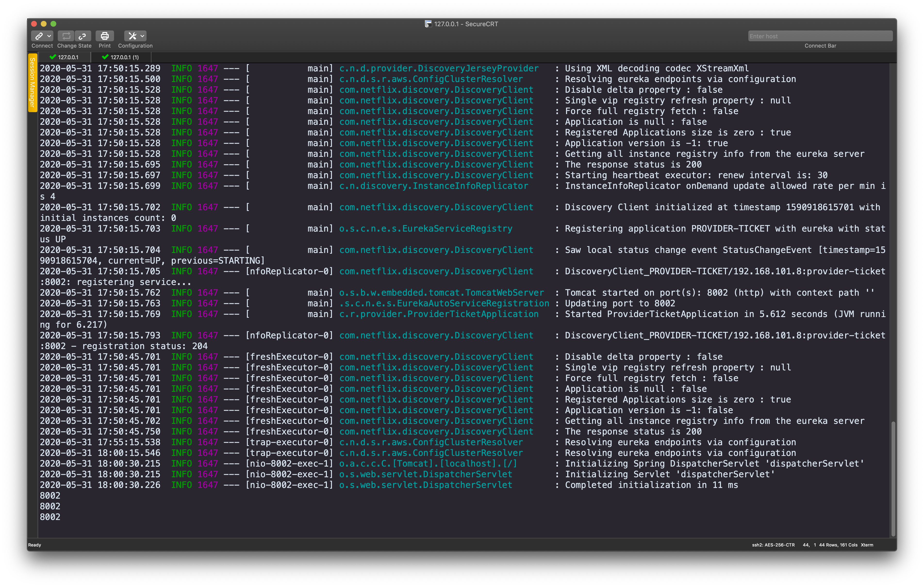
Task: Expand the Configuration dropdown arrow
Action: pos(142,36)
